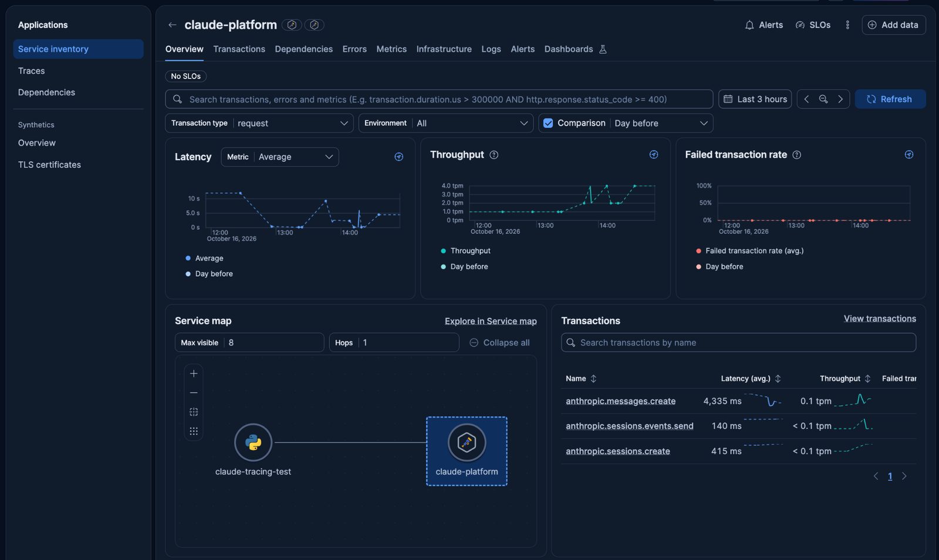Image resolution: width=939 pixels, height=560 pixels.
Task: Open the Transaction type dropdown
Action: pos(259,123)
